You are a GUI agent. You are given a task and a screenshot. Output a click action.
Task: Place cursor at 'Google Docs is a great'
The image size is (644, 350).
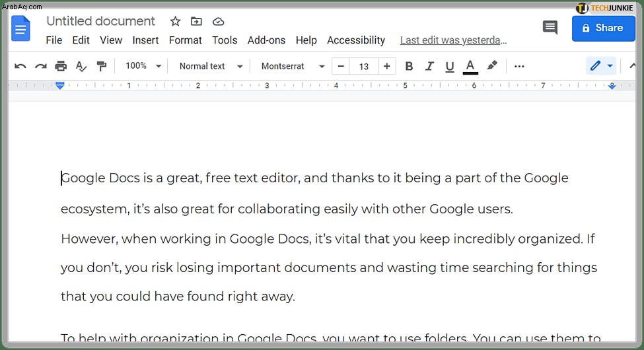pos(131,178)
